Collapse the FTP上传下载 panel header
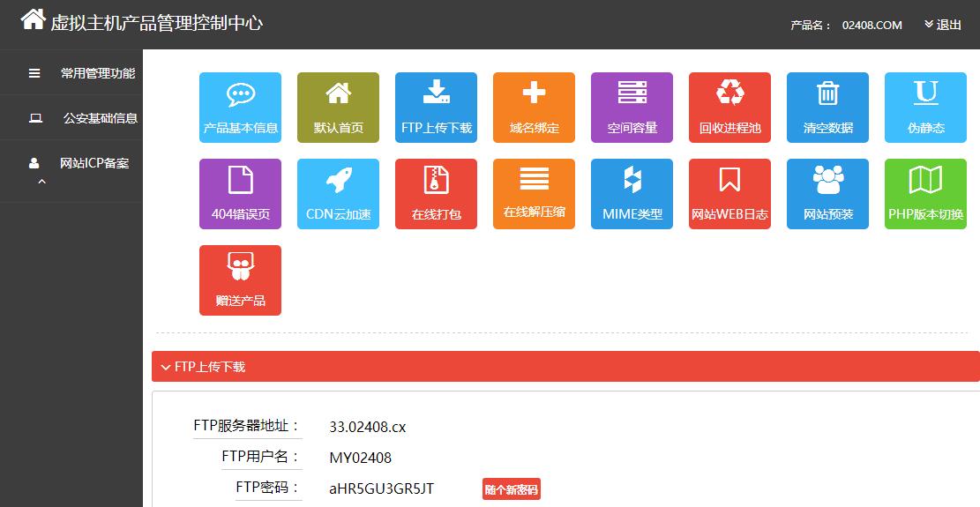This screenshot has height=507, width=980. click(x=565, y=367)
